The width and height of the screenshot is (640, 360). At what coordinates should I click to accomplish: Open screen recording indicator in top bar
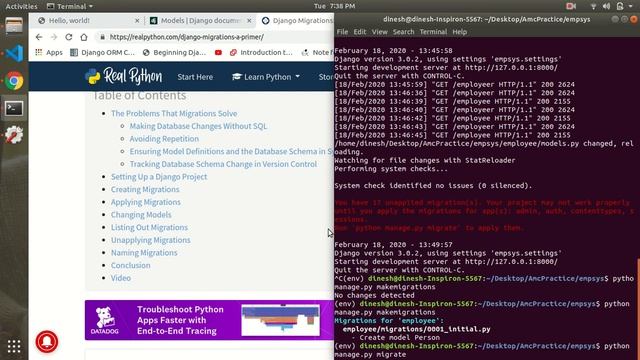[571, 6]
